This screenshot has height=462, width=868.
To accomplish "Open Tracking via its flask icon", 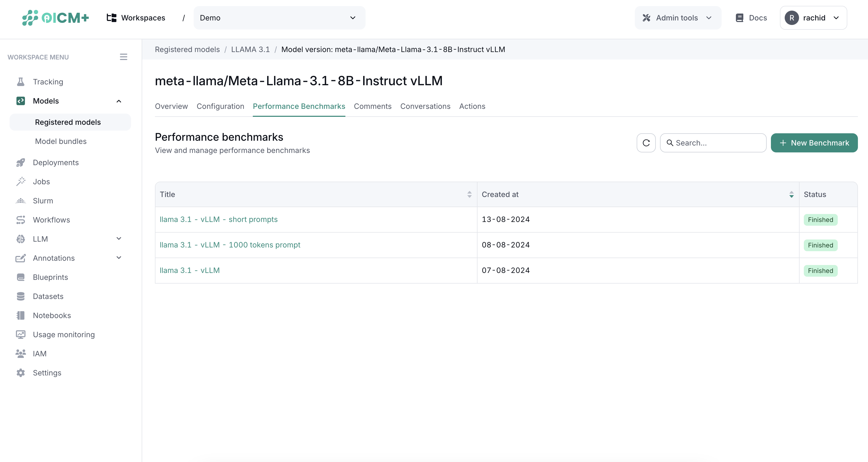I will click(x=20, y=82).
